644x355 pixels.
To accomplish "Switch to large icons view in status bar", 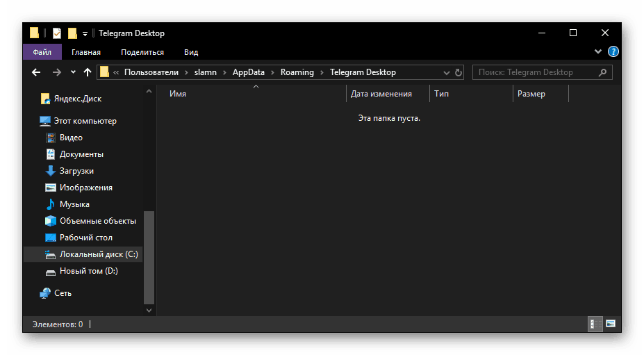I will click(x=611, y=324).
